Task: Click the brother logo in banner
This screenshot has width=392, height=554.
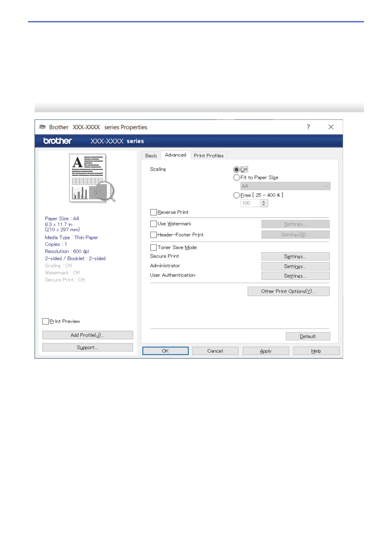Action: [x=58, y=141]
